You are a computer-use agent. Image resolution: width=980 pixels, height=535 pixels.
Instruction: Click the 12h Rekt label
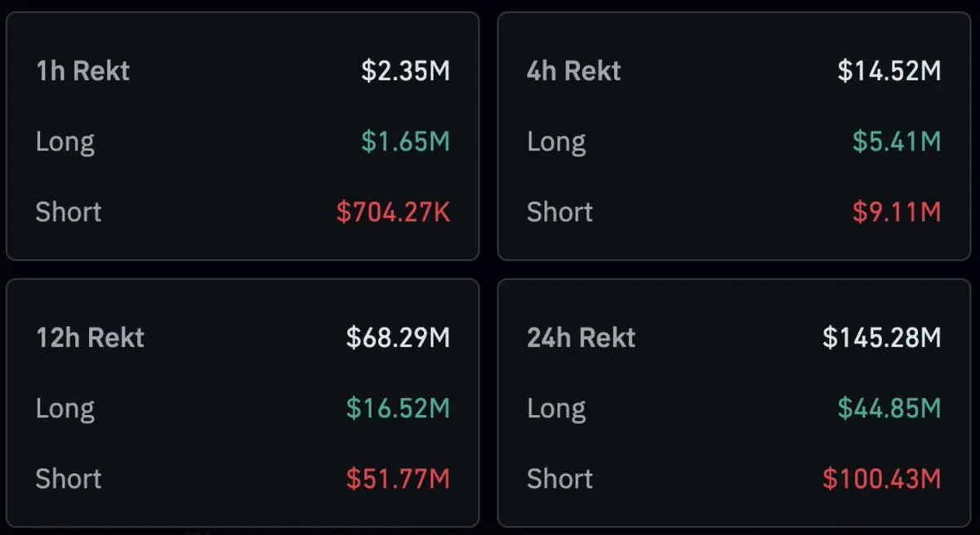tap(90, 337)
